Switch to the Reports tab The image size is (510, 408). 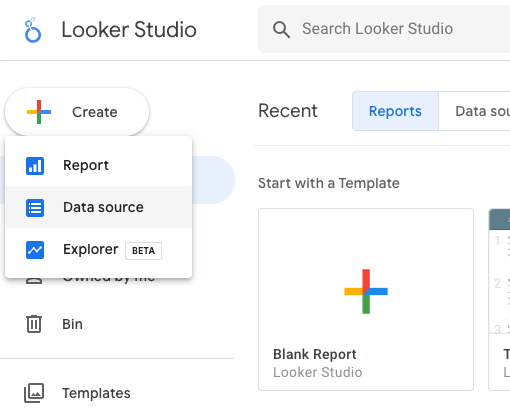395,111
